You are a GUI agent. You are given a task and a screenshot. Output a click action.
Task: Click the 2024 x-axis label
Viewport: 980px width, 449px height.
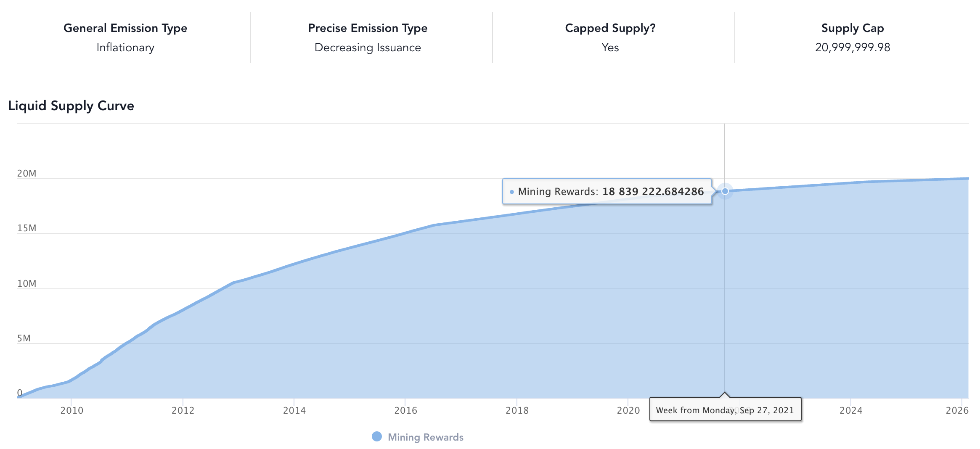[x=851, y=410]
